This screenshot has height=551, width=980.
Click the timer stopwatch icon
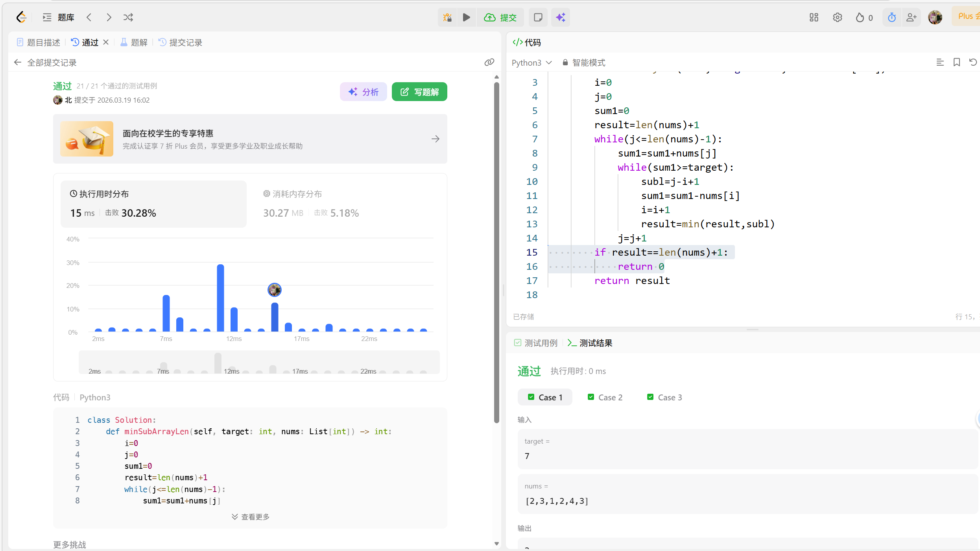(x=891, y=17)
